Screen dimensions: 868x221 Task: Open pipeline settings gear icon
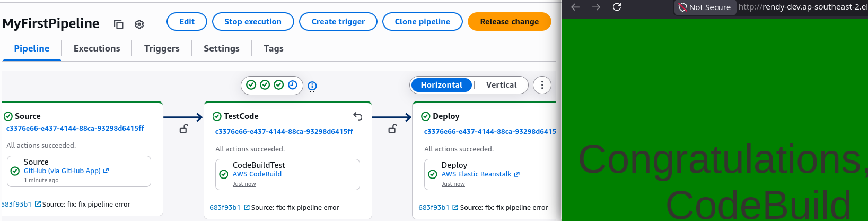coord(139,24)
